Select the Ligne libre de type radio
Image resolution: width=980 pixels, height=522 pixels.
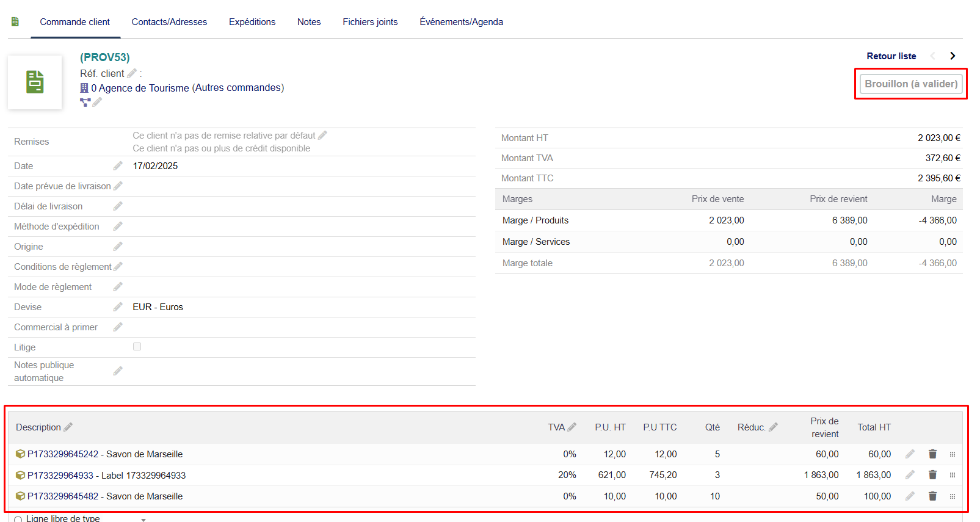18,519
